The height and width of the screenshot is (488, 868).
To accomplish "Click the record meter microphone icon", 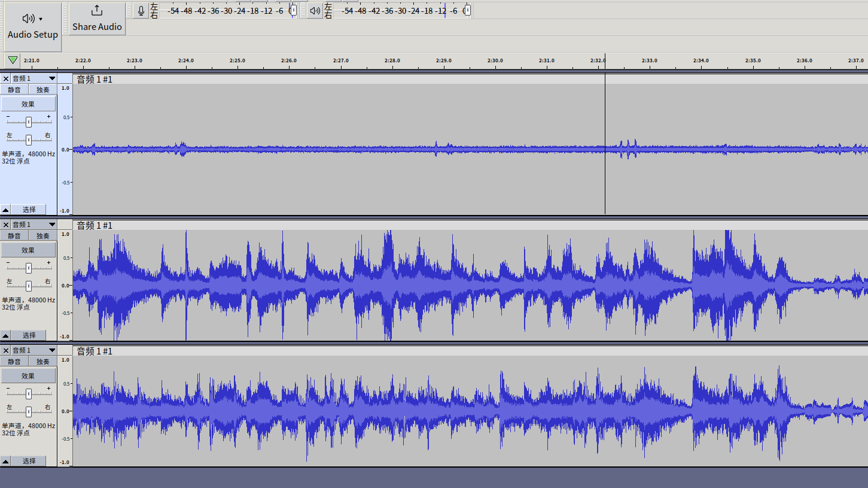I will [141, 11].
